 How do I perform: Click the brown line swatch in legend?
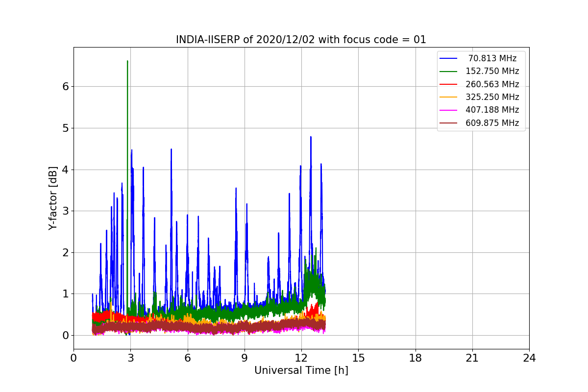click(449, 123)
